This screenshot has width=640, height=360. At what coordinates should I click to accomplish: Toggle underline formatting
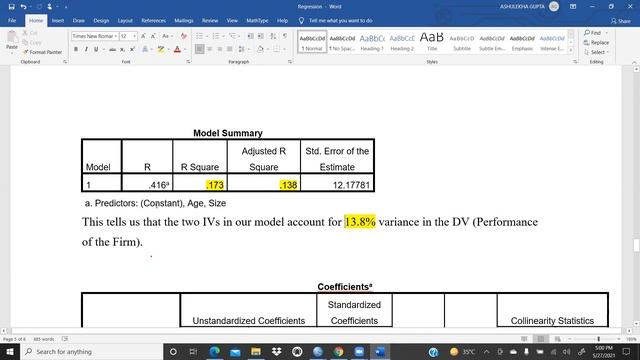(96, 49)
